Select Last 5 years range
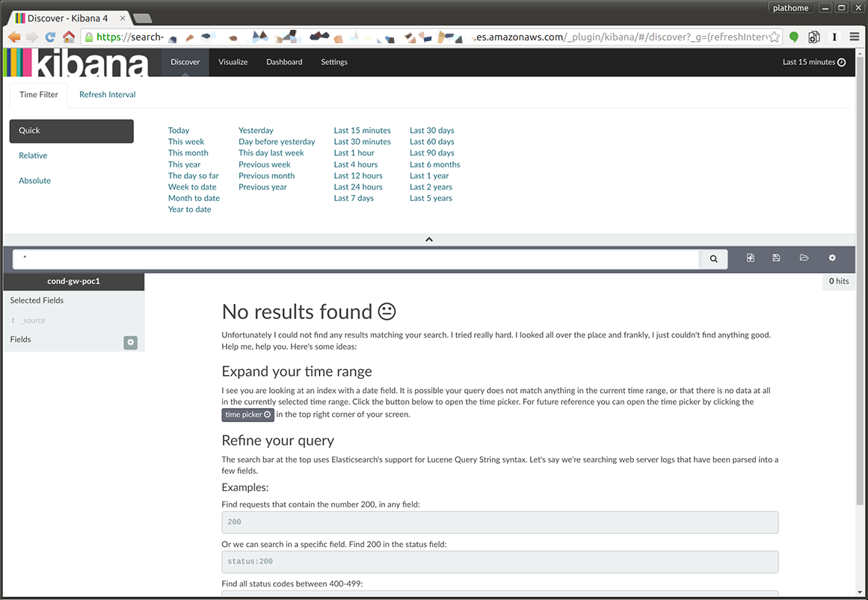The image size is (868, 600). (x=431, y=198)
